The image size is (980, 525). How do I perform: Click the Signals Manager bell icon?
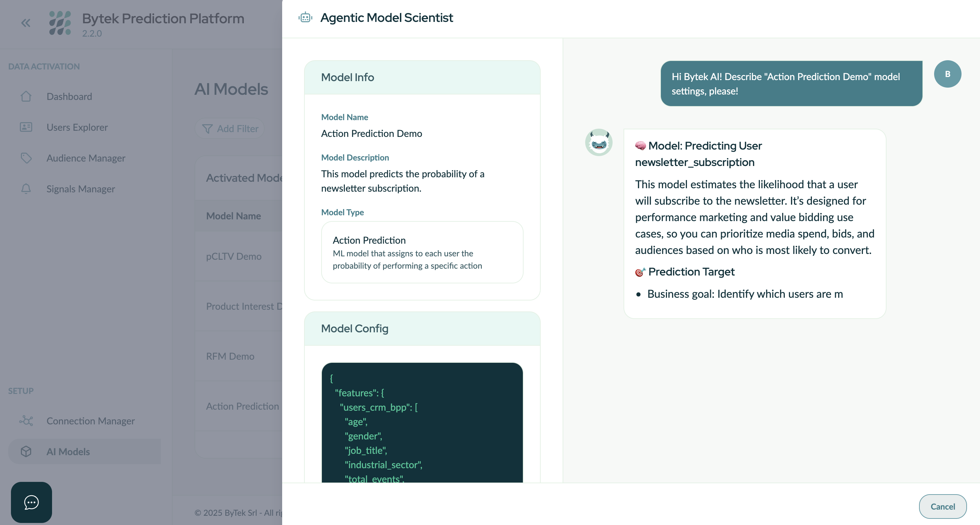pyautogui.click(x=26, y=189)
